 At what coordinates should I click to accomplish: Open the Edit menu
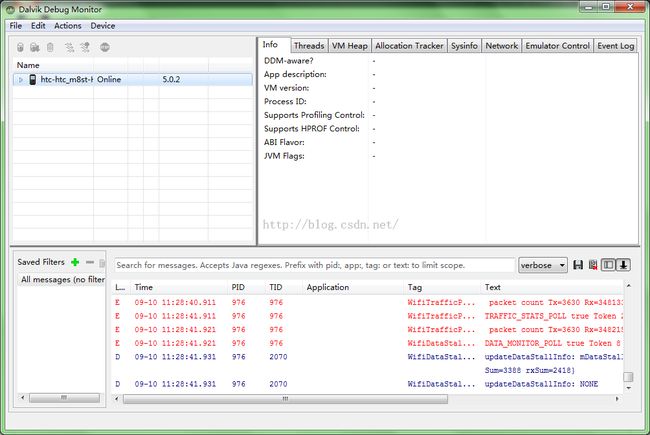[x=38, y=26]
